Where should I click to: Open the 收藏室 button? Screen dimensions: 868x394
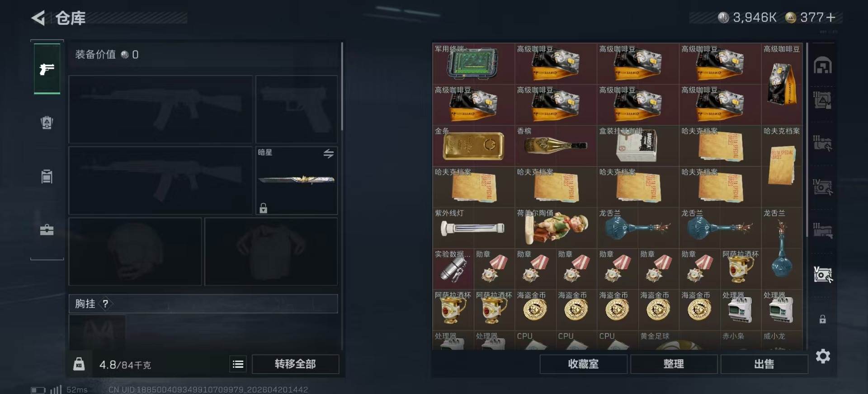pos(583,364)
